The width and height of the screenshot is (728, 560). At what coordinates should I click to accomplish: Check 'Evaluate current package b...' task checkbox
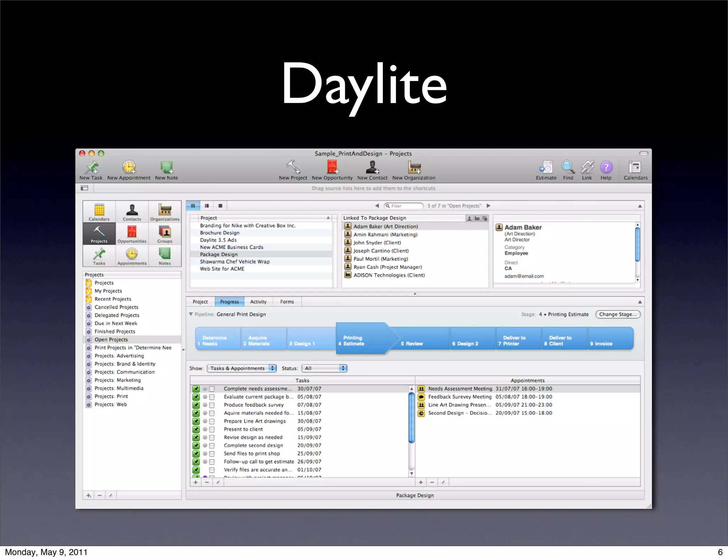(x=212, y=397)
